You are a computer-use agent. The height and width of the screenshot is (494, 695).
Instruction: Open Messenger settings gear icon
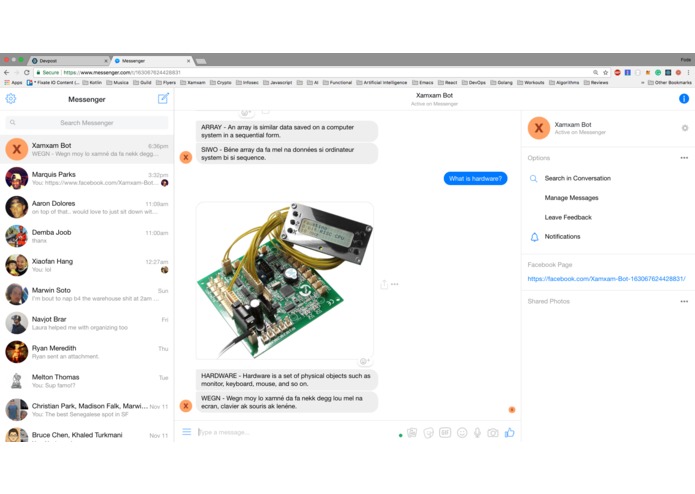point(11,98)
